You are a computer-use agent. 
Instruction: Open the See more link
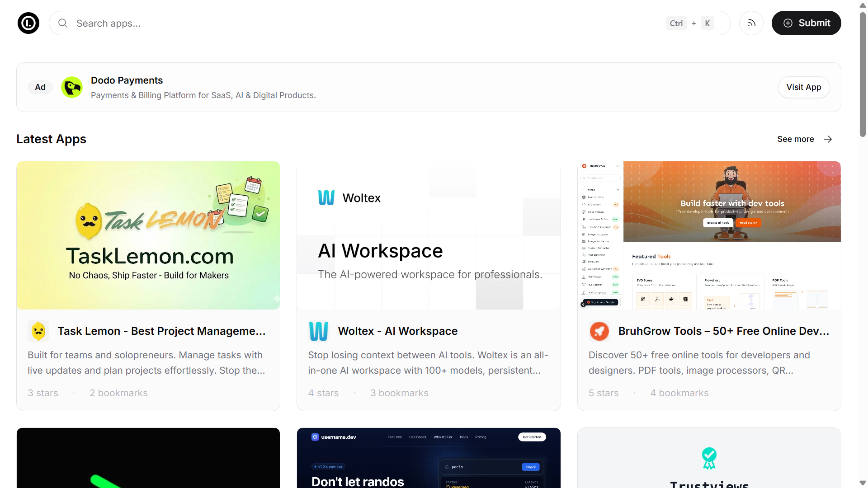click(x=795, y=139)
